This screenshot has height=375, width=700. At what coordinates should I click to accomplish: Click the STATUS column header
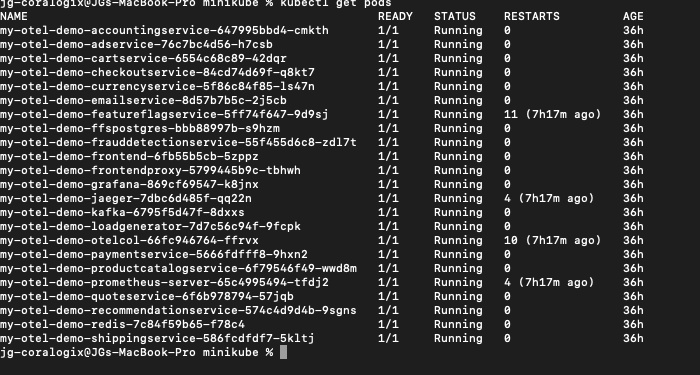pos(455,17)
